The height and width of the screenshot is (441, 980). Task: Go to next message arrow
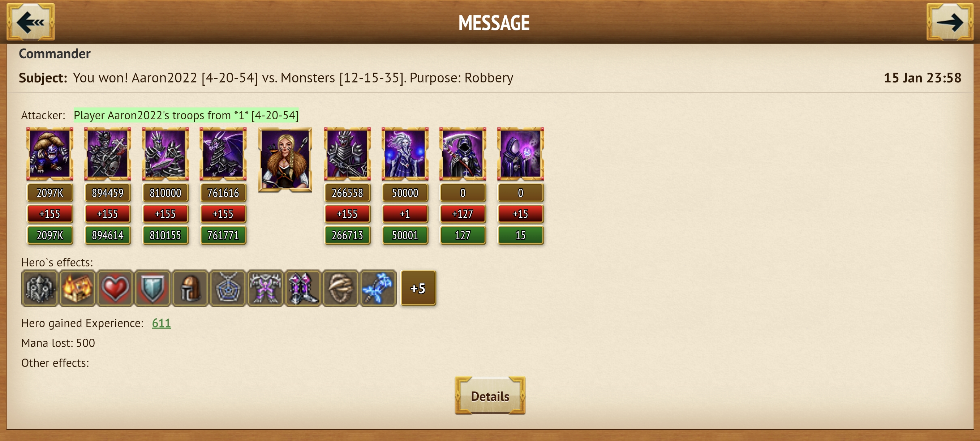tap(949, 22)
